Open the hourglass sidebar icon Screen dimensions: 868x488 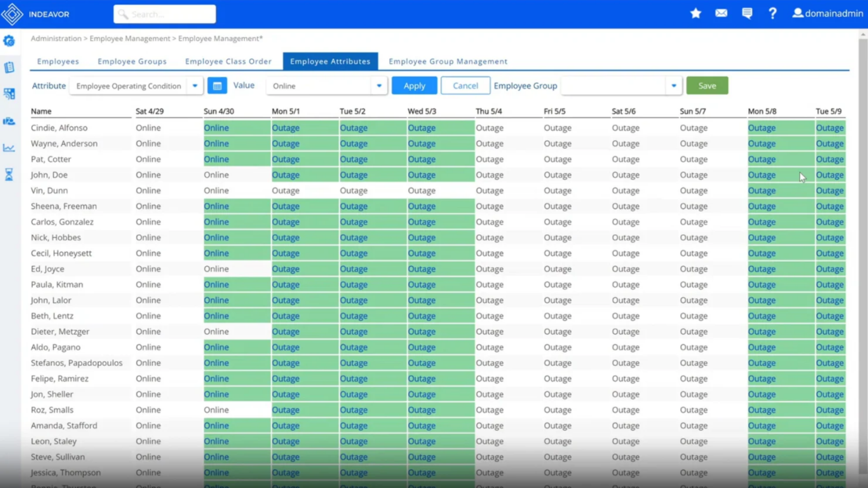9,174
